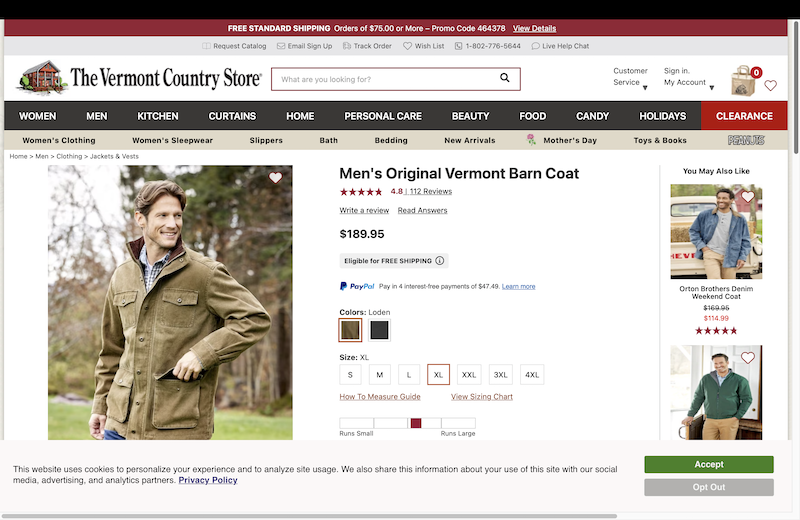Open the Sign in My Account dropdown
Image resolution: width=800 pixels, height=520 pixels.
pos(688,77)
